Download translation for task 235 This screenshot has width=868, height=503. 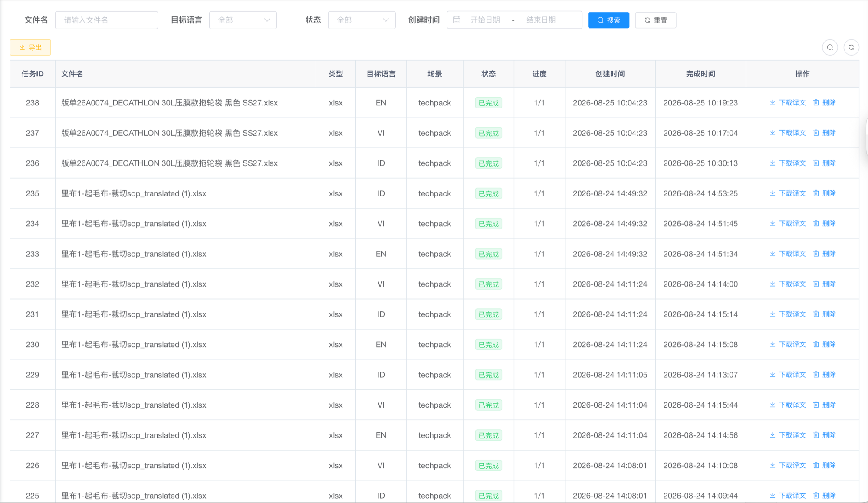787,193
